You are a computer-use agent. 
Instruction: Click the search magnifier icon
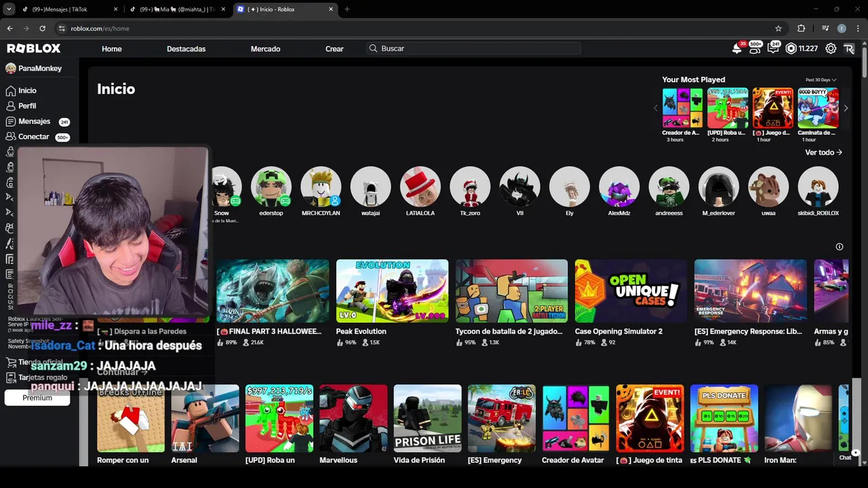[x=373, y=49]
